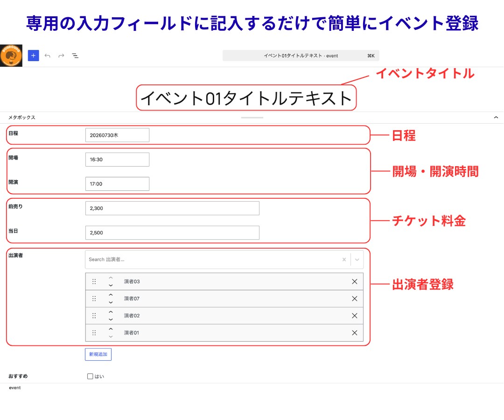Click the metabox resize handle bar
Screen dimensions: 504x420
(x=252, y=118)
